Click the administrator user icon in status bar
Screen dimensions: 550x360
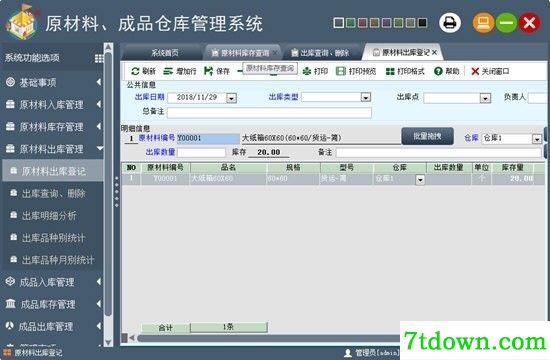click(348, 353)
